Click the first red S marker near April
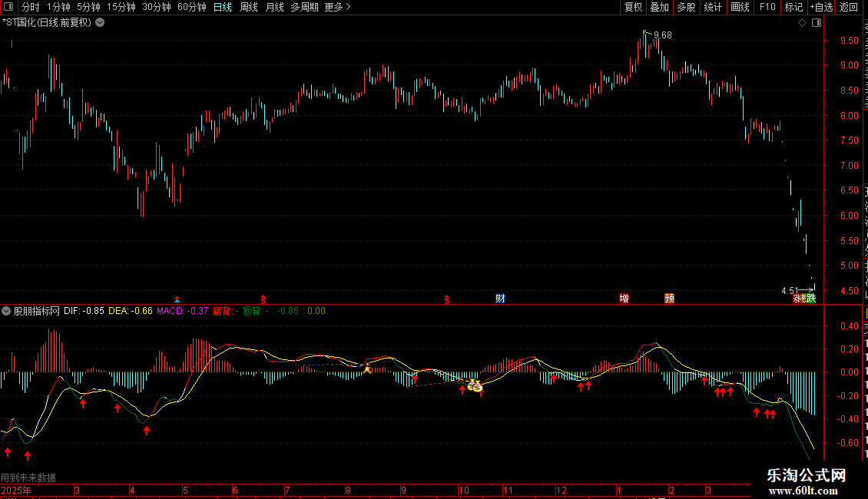868x499 pixels. point(263,299)
